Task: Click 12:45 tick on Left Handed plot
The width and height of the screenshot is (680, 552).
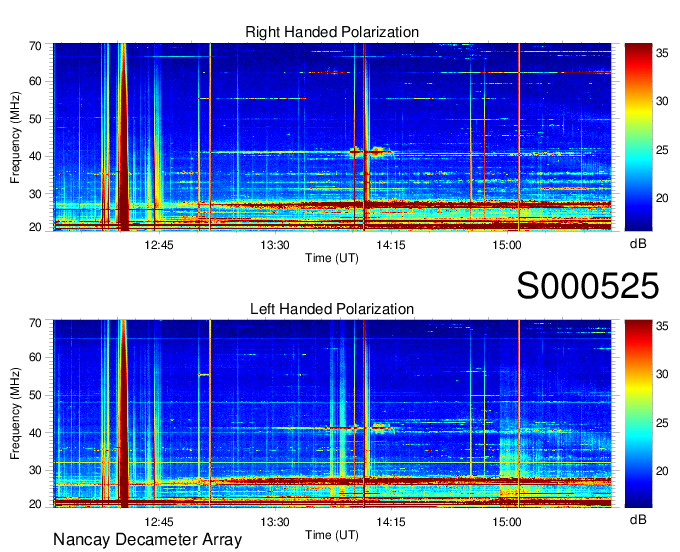Action: [x=159, y=522]
